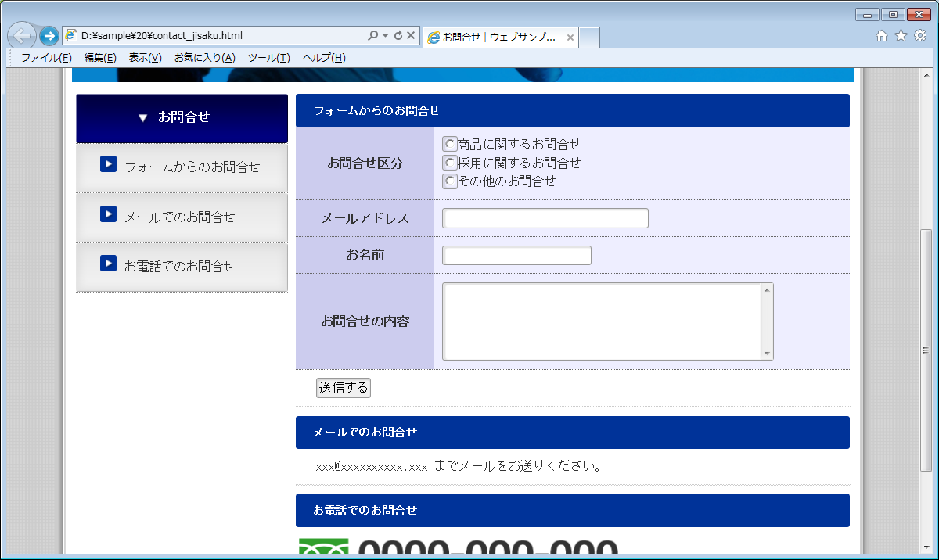Open the Tools gear icon
939x560 pixels.
920,35
